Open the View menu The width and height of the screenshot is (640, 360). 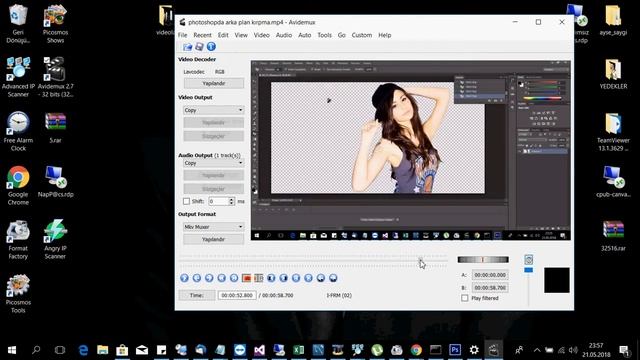pyautogui.click(x=241, y=35)
